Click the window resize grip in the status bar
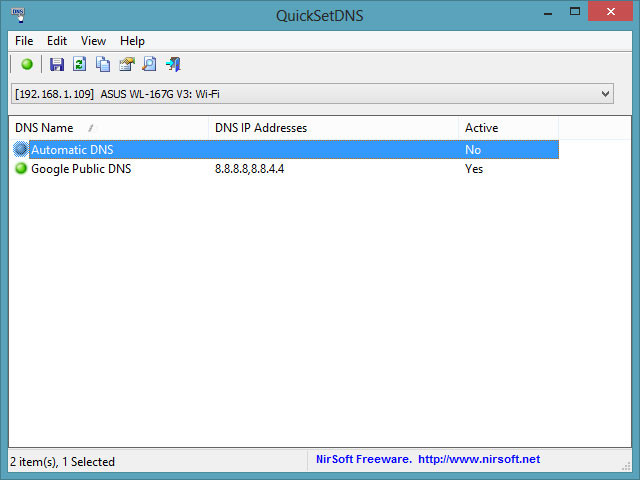This screenshot has width=640, height=480. tap(626, 465)
